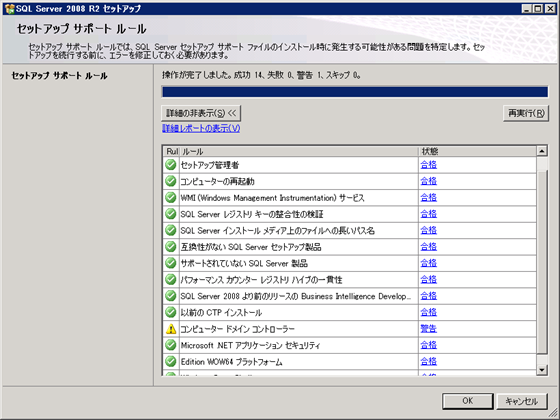Open 合格 link for 長いパス名 rule
Image resolution: width=560 pixels, height=420 pixels.
(x=429, y=230)
